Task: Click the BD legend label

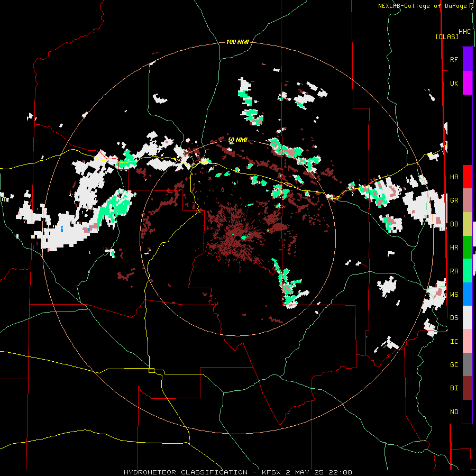Action: tap(454, 224)
